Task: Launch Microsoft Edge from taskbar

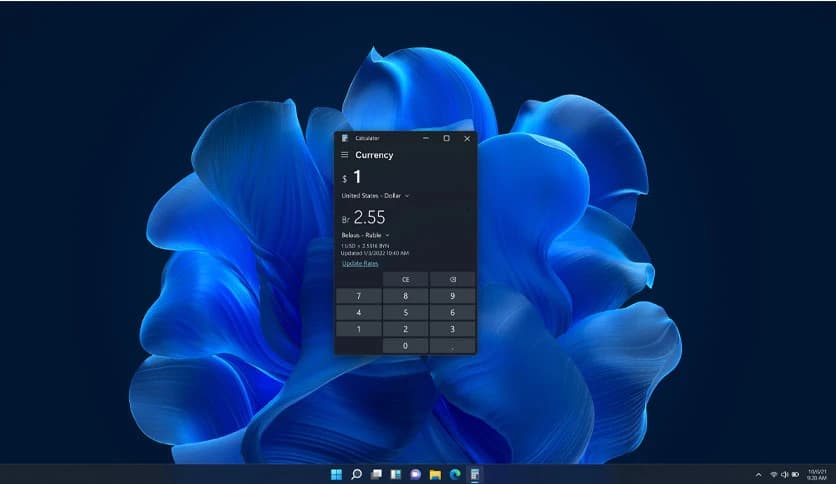Action: point(455,474)
